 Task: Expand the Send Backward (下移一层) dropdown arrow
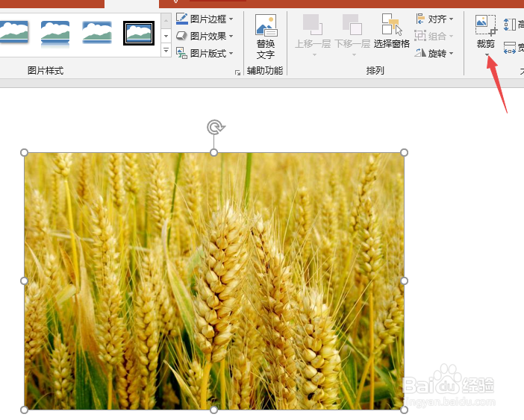[354, 54]
